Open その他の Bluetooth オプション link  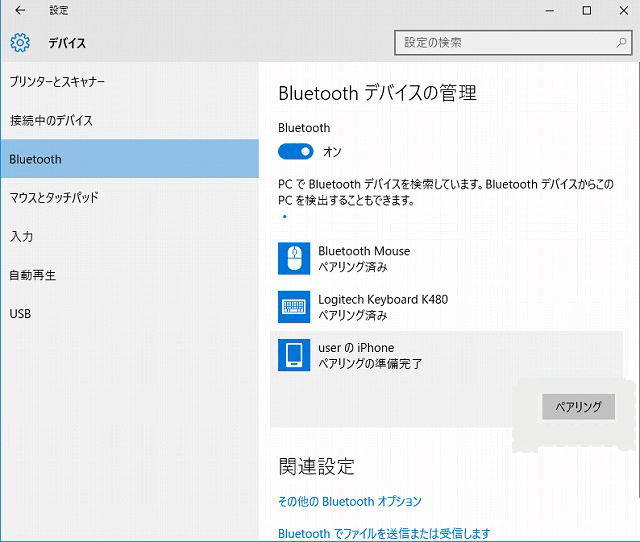click(350, 502)
